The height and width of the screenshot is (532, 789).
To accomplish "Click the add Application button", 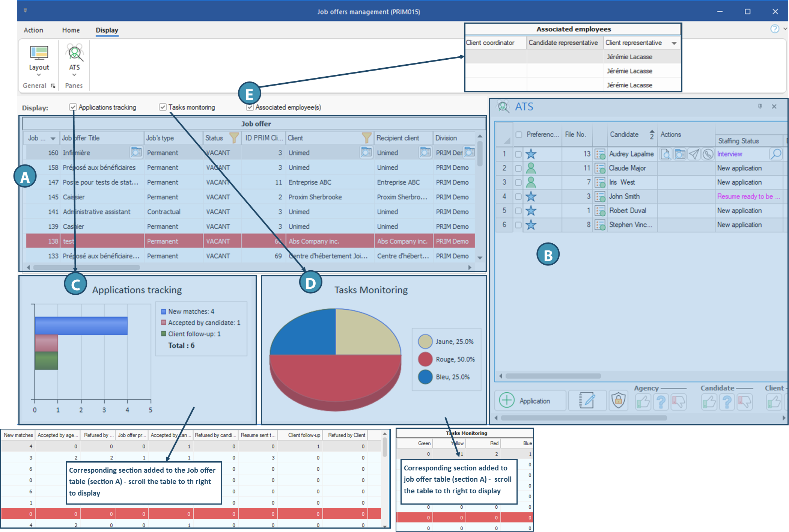I will tap(529, 401).
